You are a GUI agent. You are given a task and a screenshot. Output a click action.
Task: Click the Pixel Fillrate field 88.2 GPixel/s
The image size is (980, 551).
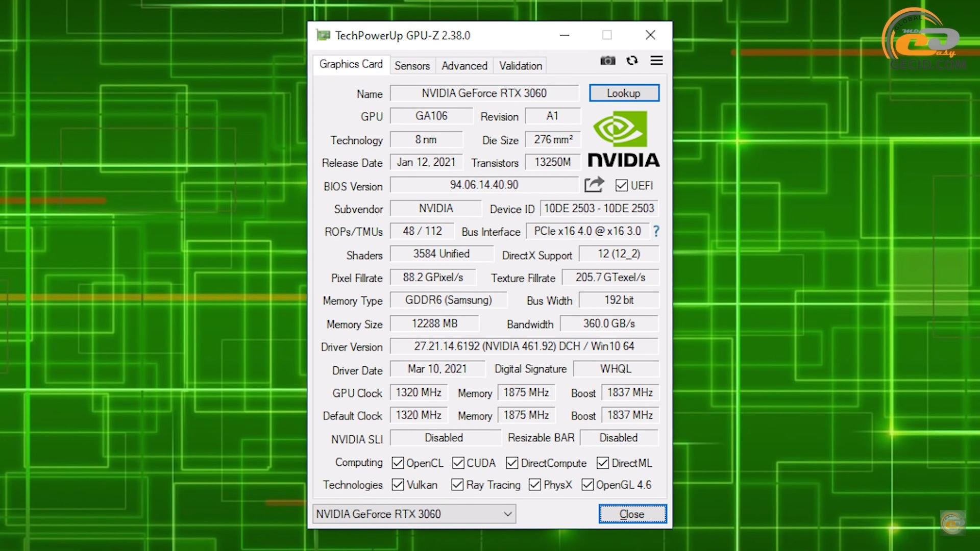pos(433,278)
